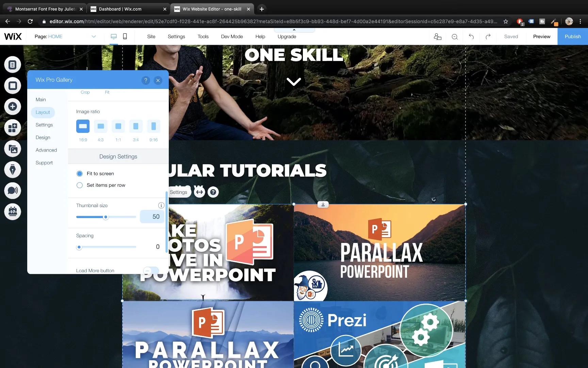Switch to Settings tab in gallery panel
The image size is (588, 368).
coord(44,125)
